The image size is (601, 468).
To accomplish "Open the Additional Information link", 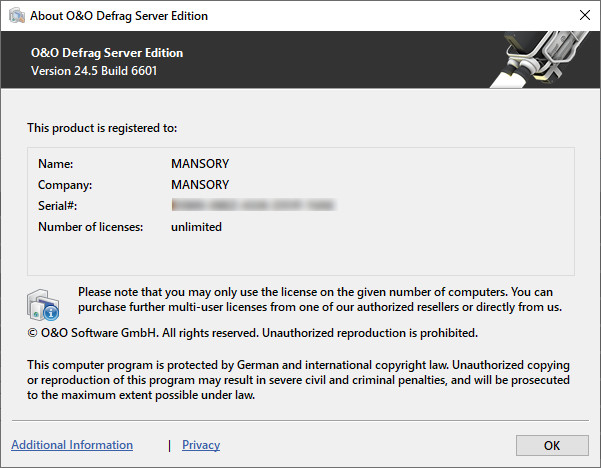I will 72,445.
